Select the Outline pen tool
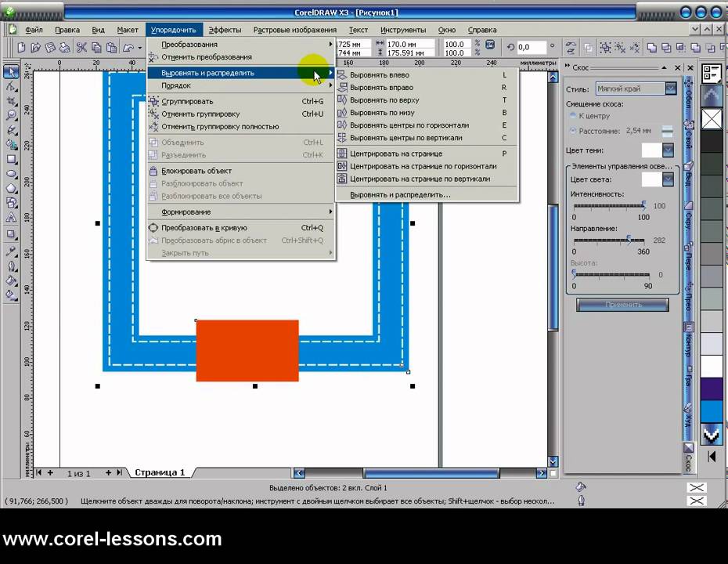Viewport: 728px width, 564px height. point(11,266)
